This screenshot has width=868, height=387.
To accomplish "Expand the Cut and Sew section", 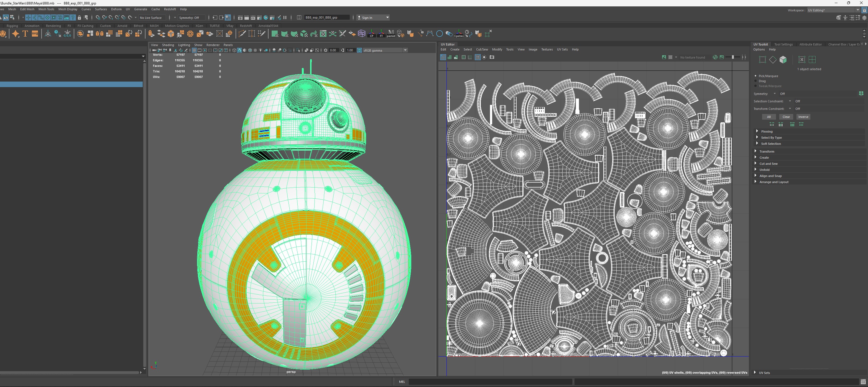I will (809, 163).
